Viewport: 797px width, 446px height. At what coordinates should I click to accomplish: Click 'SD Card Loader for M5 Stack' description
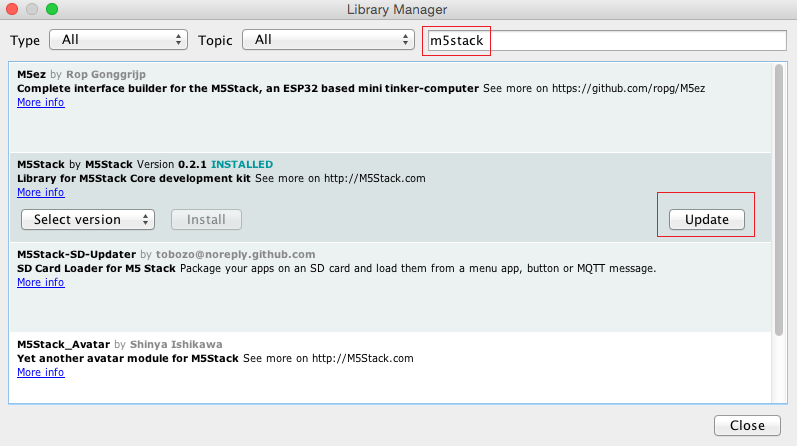pos(97,269)
